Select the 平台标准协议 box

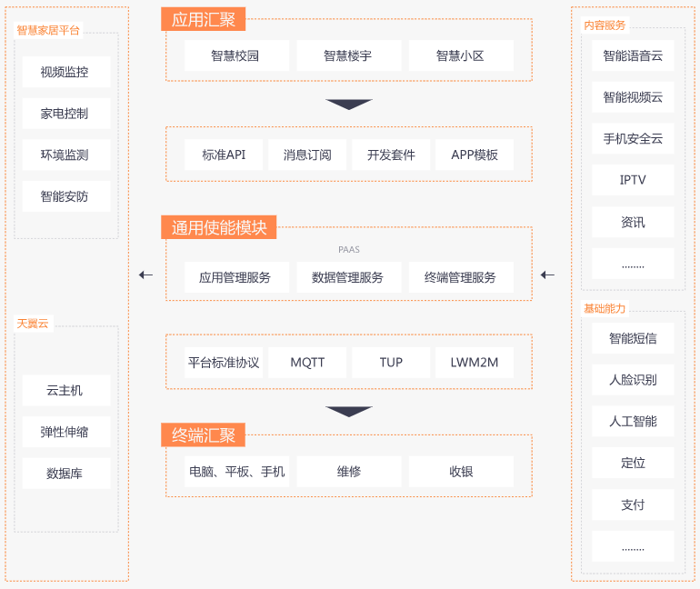[224, 363]
